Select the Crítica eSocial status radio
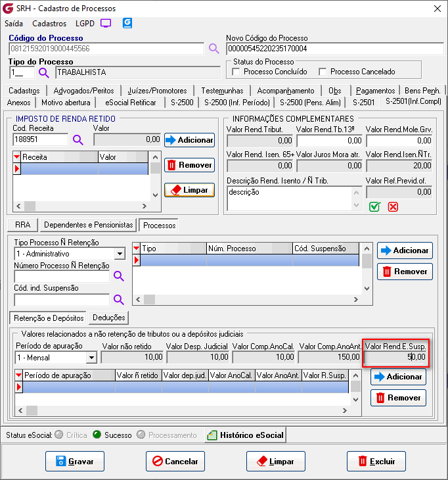The image size is (448, 480). [x=59, y=435]
